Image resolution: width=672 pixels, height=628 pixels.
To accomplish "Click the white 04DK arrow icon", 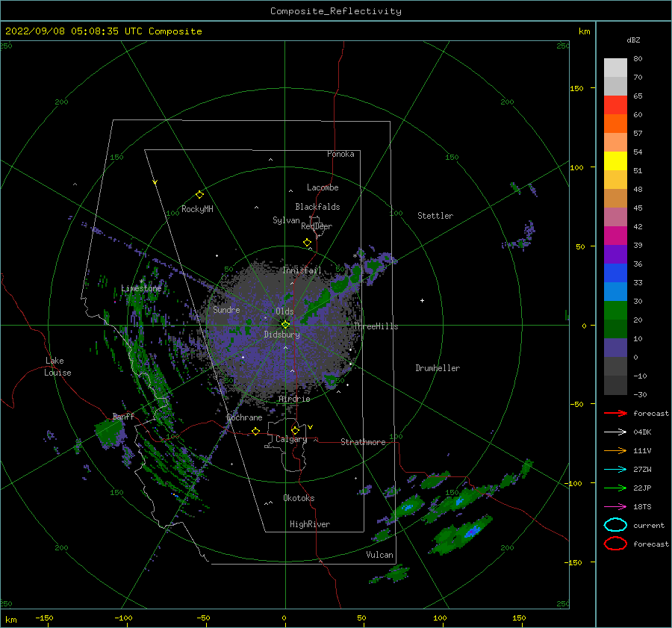I will (x=615, y=432).
